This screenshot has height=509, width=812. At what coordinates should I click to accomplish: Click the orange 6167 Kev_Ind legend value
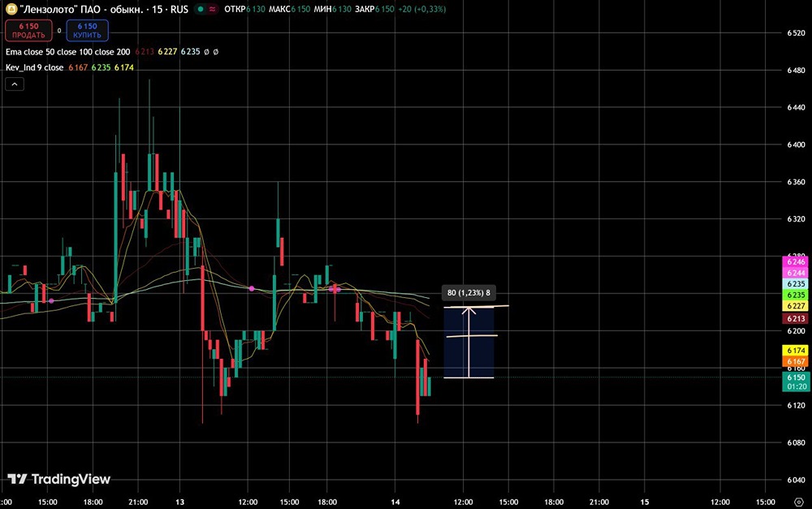point(78,67)
